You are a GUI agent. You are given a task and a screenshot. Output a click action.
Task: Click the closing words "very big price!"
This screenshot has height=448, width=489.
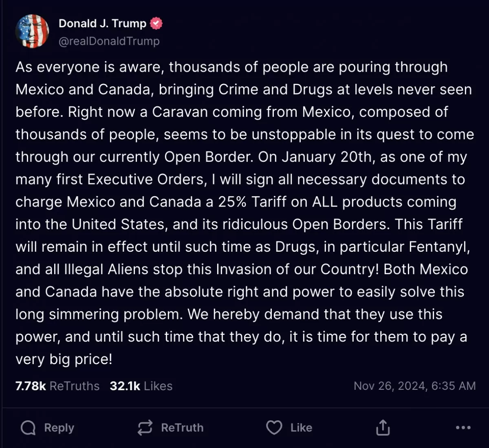[64, 359]
